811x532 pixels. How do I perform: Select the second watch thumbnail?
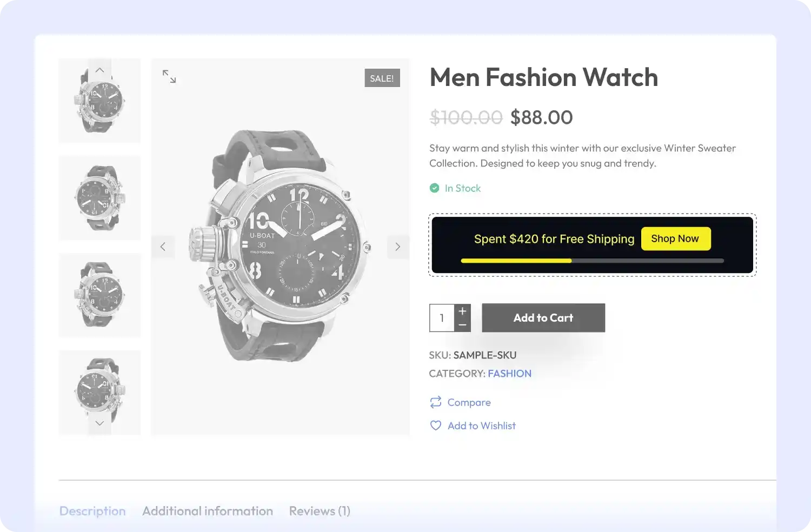[x=99, y=198]
